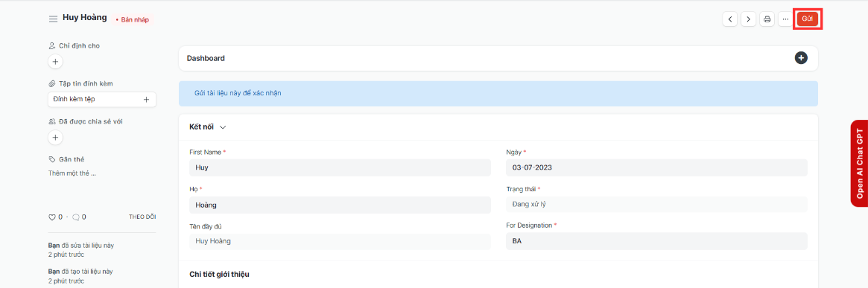
Task: Go to next document arrow
Action: pos(749,19)
